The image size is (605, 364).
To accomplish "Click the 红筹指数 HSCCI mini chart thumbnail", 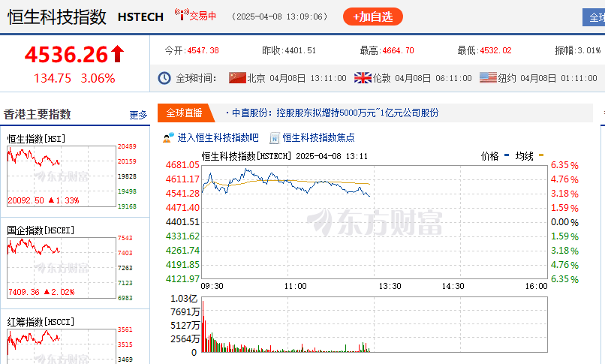I will tap(62, 346).
